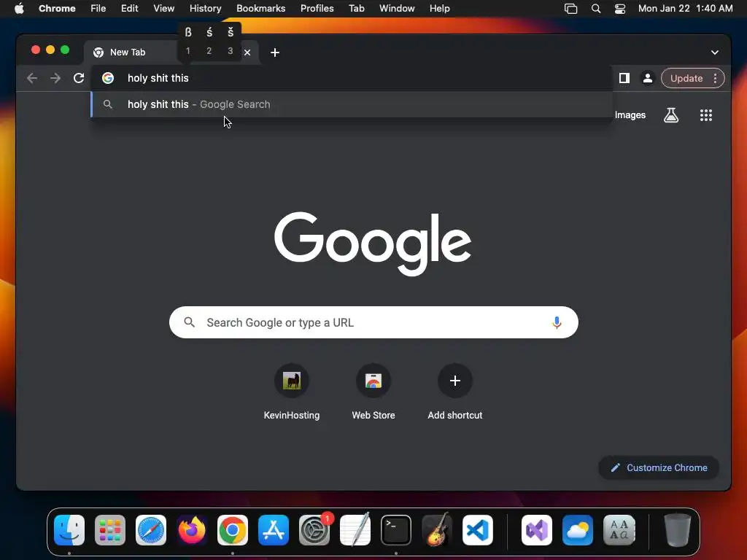Open the Profiles menu
The height and width of the screenshot is (560, 747).
(317, 9)
